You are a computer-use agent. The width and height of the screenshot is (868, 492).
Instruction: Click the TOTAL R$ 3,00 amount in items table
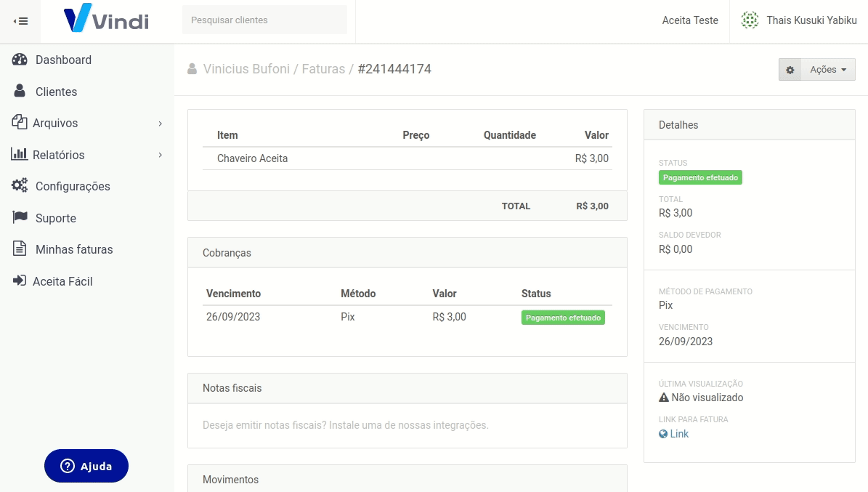(x=592, y=206)
